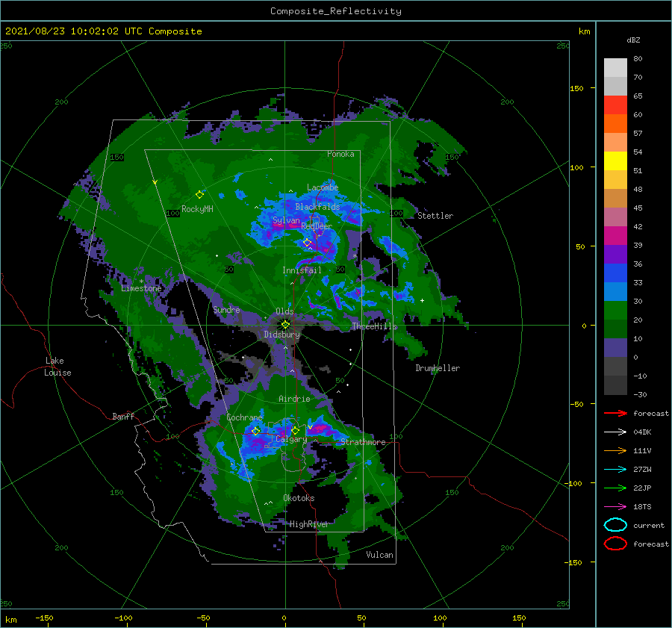672x628 pixels.
Task: Click the Ponoka city label
Action: 340,154
